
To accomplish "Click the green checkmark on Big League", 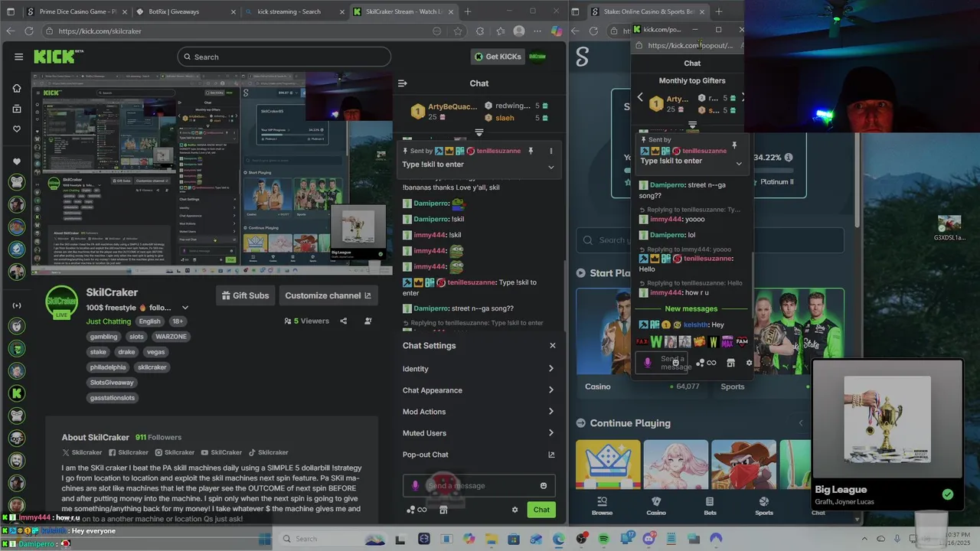I will click(948, 494).
